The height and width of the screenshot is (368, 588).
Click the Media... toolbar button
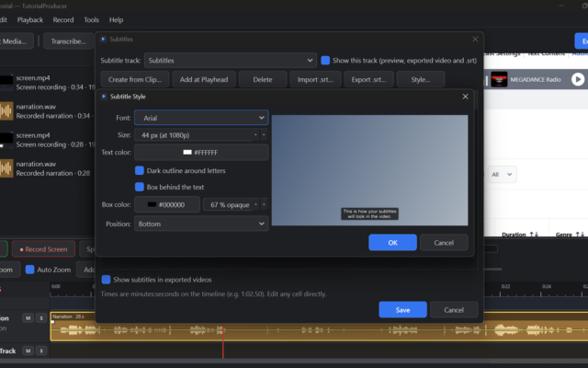[x=15, y=41]
